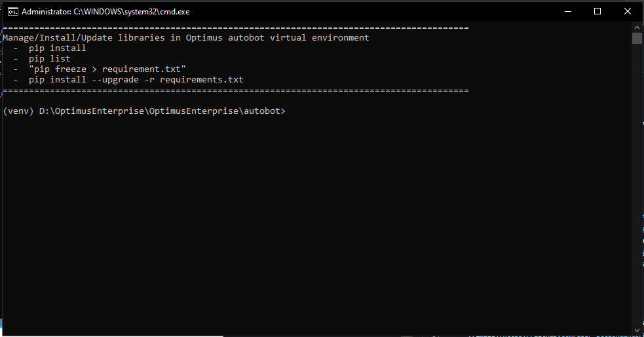The height and width of the screenshot is (337, 644).
Task: Click the vertical scrollbar thumb
Action: tap(637, 39)
